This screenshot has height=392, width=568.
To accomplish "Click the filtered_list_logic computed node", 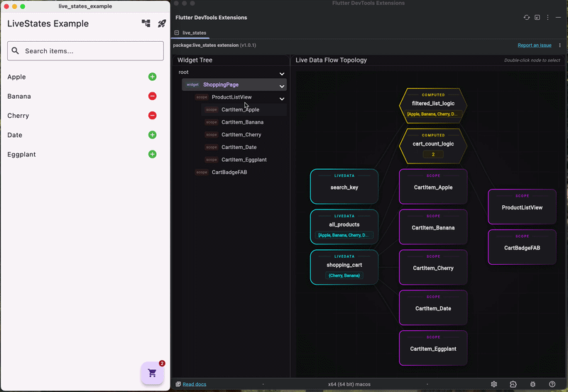I will pyautogui.click(x=433, y=105).
